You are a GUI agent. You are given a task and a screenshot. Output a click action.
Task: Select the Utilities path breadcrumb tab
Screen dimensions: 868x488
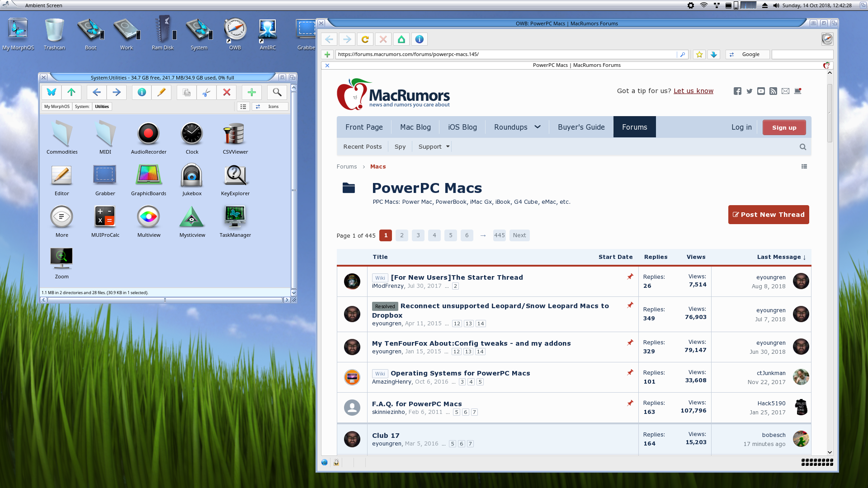point(102,107)
